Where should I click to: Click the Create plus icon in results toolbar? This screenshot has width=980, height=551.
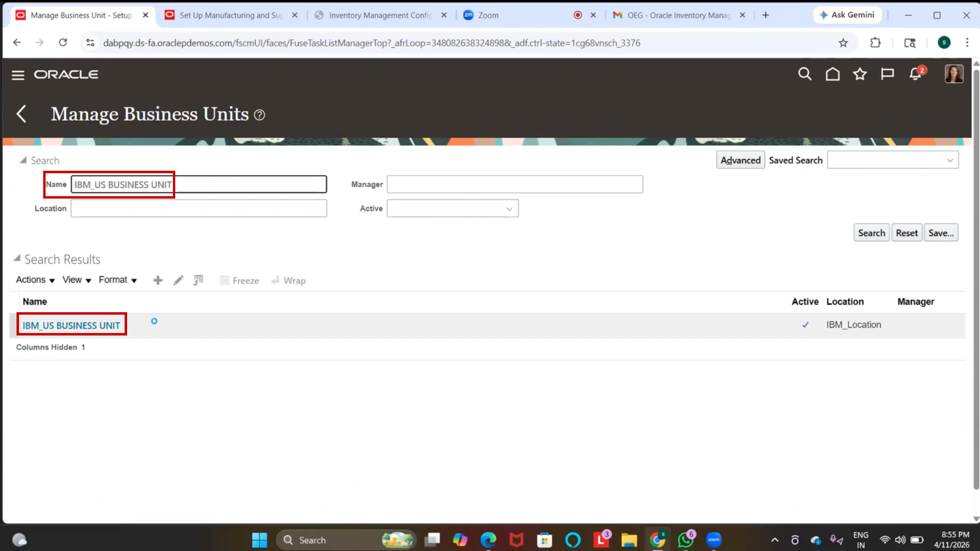click(158, 280)
